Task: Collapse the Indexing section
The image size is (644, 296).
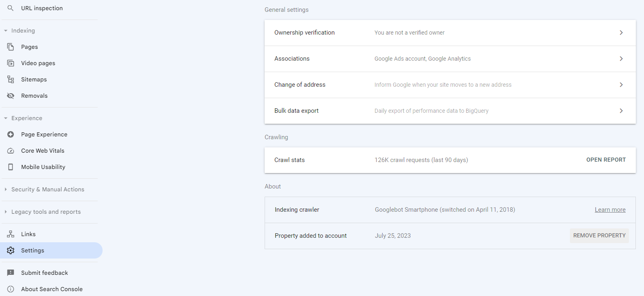Action: tap(6, 31)
